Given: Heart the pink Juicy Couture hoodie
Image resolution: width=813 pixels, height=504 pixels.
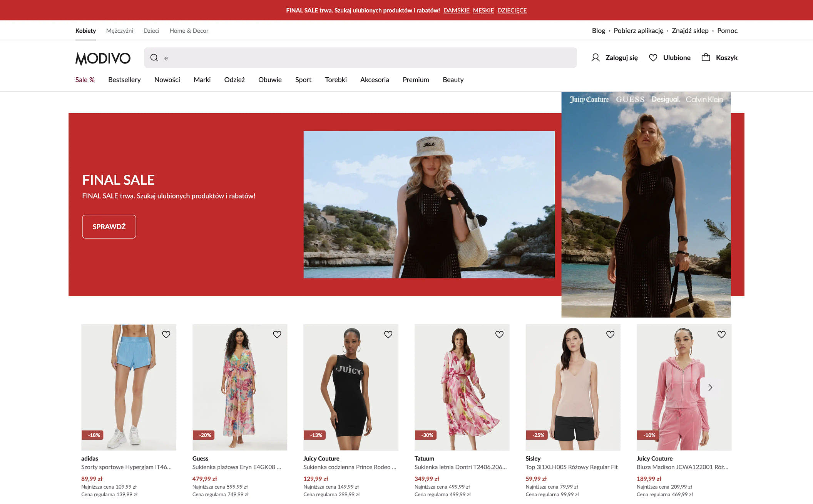Looking at the screenshot, I should coord(721,334).
